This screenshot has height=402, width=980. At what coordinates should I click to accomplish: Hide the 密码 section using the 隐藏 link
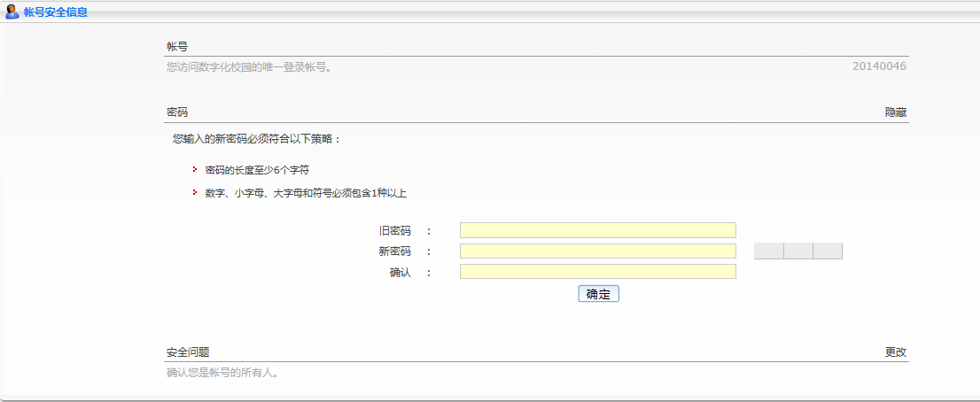[x=895, y=112]
